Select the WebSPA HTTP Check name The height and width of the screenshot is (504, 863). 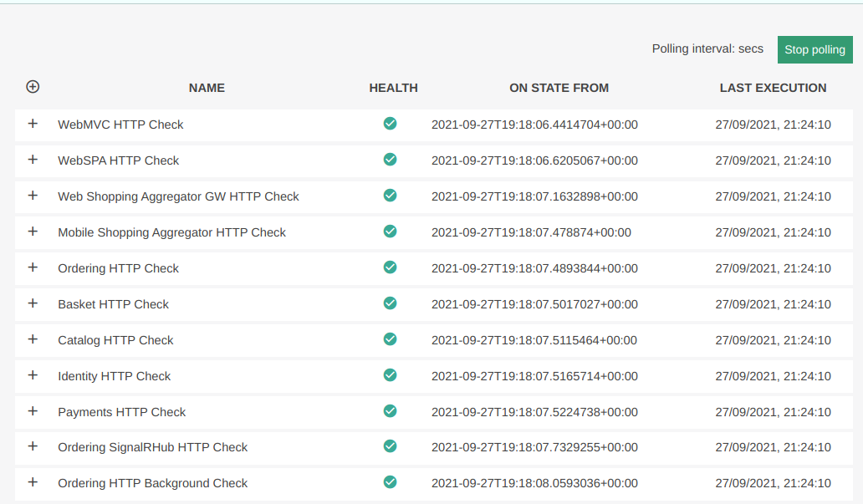(x=119, y=160)
